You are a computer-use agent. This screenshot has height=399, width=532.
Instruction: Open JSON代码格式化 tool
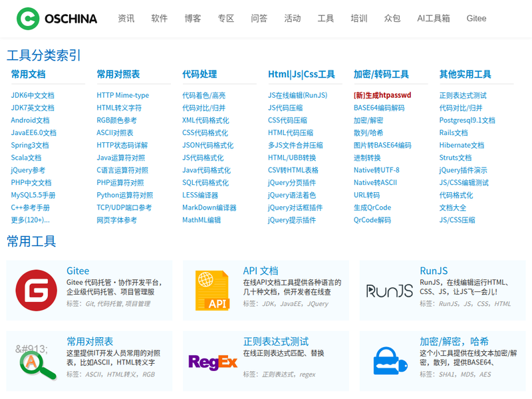pos(207,145)
